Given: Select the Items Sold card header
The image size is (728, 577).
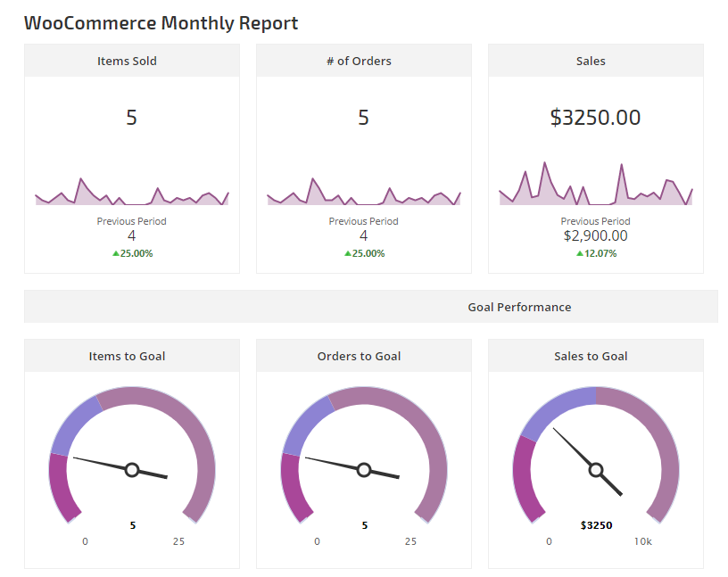Looking at the screenshot, I should 131,61.
